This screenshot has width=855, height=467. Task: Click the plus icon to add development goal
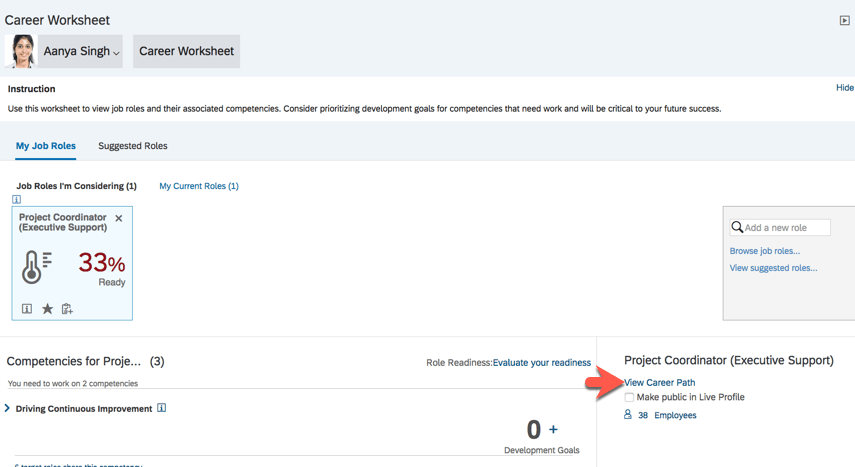[x=553, y=430]
